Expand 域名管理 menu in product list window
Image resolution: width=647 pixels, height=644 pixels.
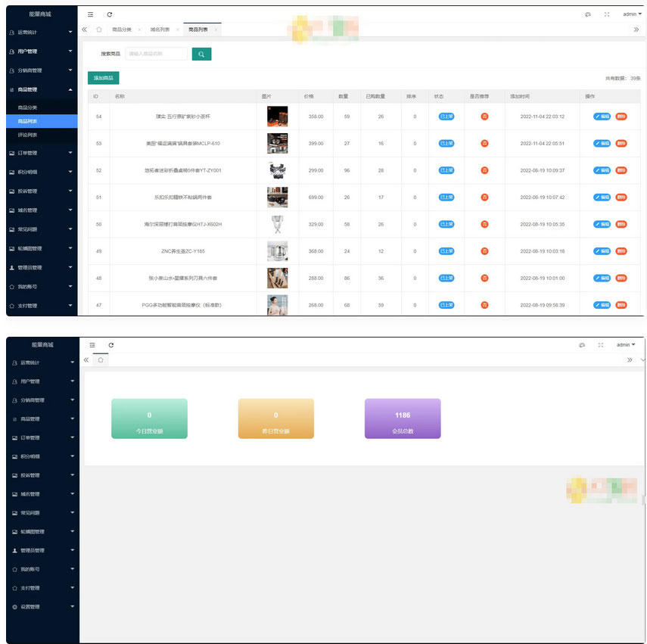coord(42,210)
